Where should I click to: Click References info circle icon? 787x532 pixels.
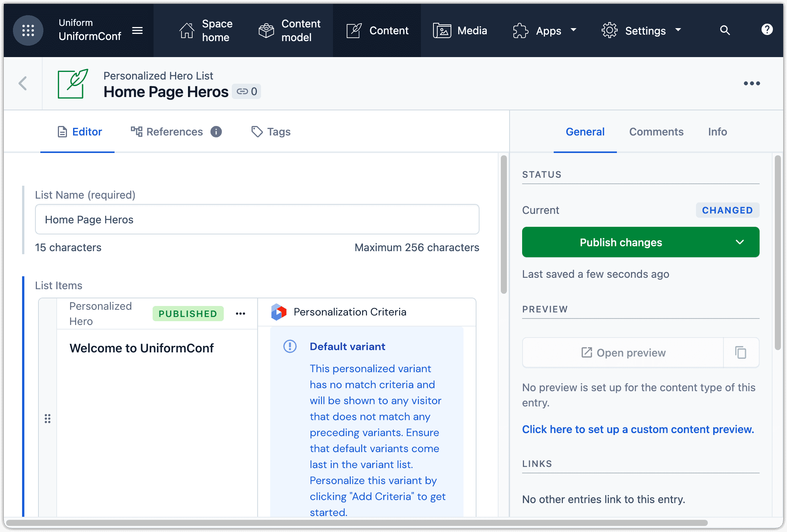click(x=216, y=132)
